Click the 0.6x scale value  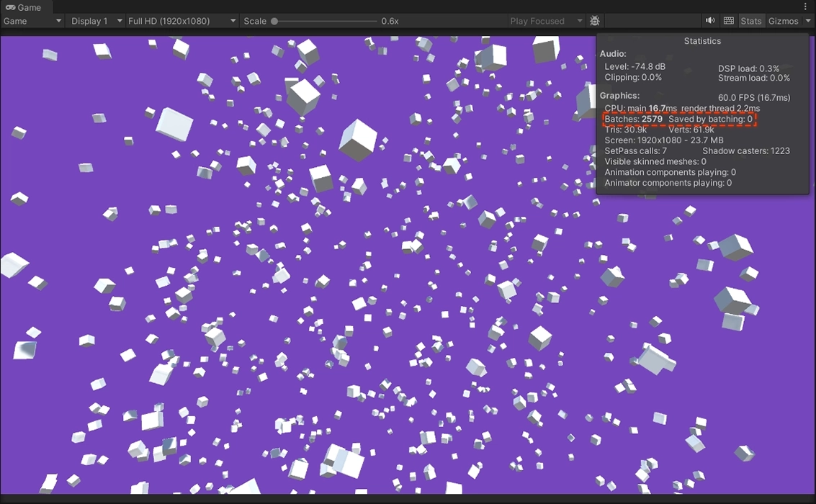tap(390, 21)
